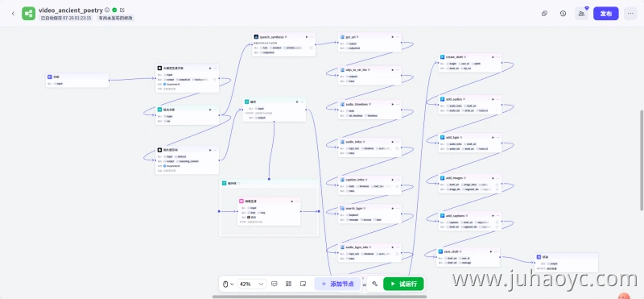This screenshot has width=644, height=299.
Task: Open the comment tool in bottom toolbar
Action: point(275,284)
